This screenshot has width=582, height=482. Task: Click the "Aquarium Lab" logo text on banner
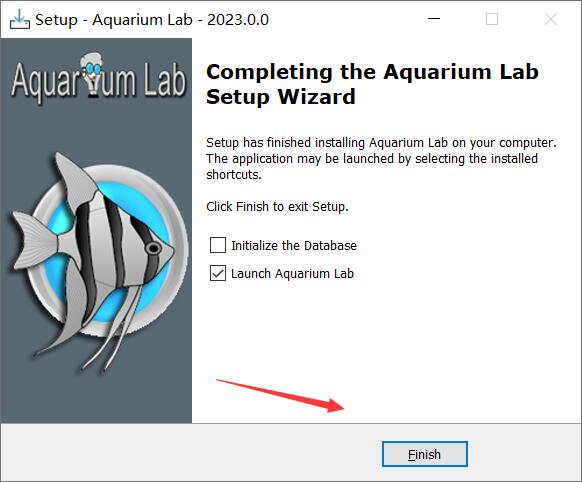pyautogui.click(x=98, y=80)
